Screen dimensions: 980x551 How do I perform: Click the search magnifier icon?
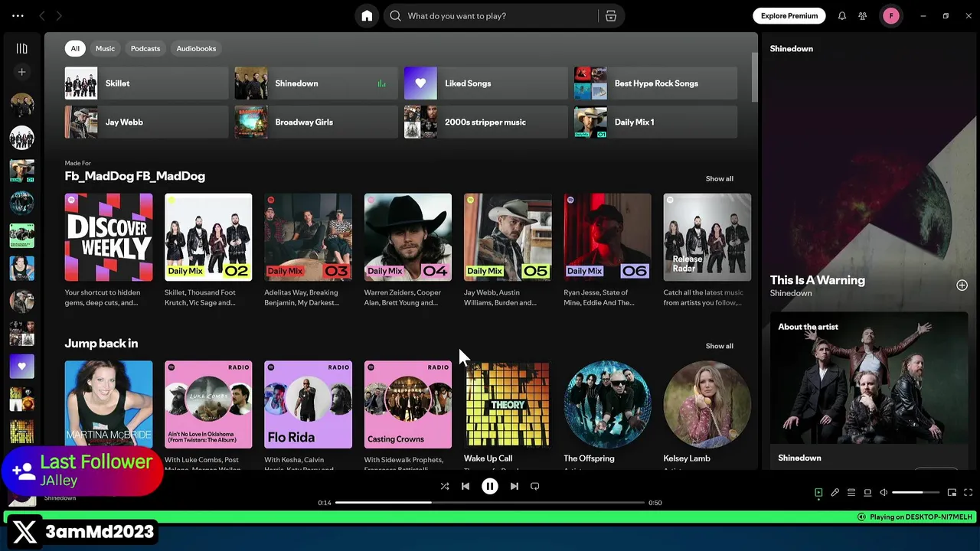(x=395, y=16)
